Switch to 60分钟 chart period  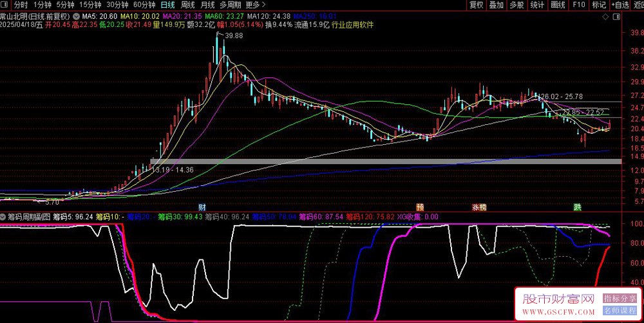pyautogui.click(x=144, y=5)
